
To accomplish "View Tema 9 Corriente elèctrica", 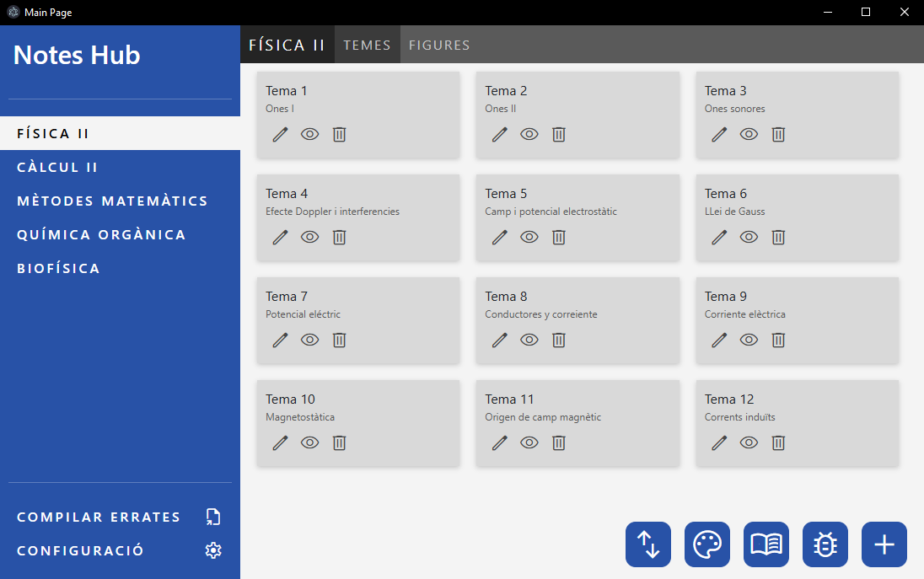I will point(749,340).
